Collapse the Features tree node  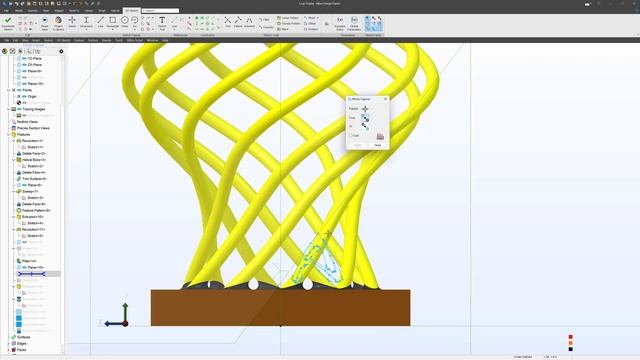pos(9,134)
